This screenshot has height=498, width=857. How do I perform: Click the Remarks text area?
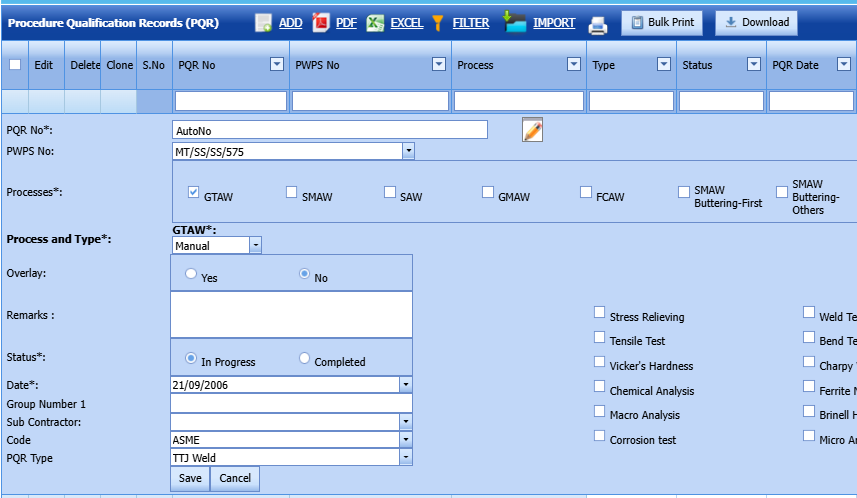(x=291, y=315)
